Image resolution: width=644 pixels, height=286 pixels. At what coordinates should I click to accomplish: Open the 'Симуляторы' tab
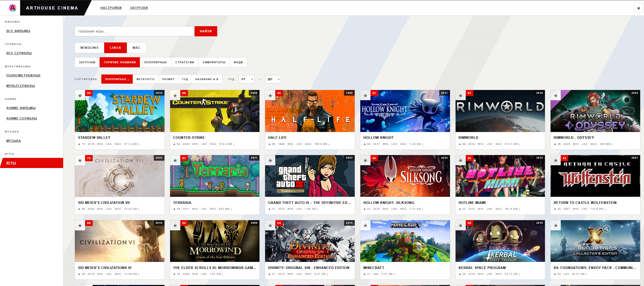214,62
